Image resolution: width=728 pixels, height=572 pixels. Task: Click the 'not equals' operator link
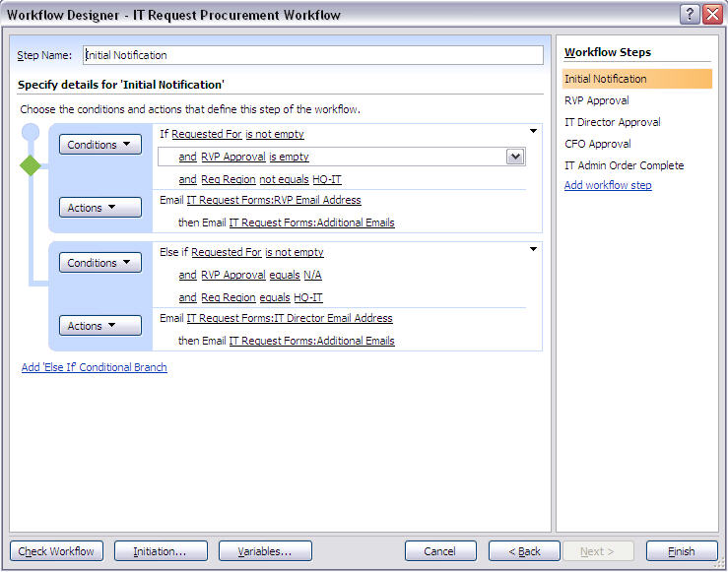point(284,179)
